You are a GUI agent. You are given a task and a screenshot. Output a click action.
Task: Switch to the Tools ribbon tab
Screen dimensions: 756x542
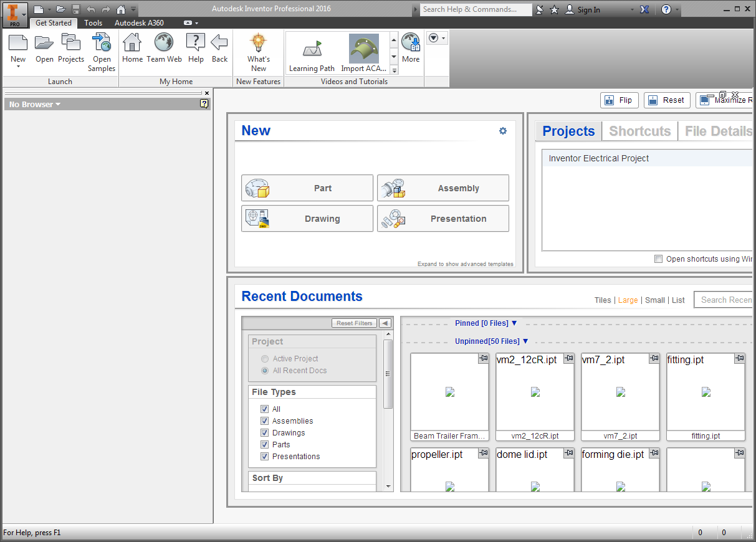[x=93, y=23]
